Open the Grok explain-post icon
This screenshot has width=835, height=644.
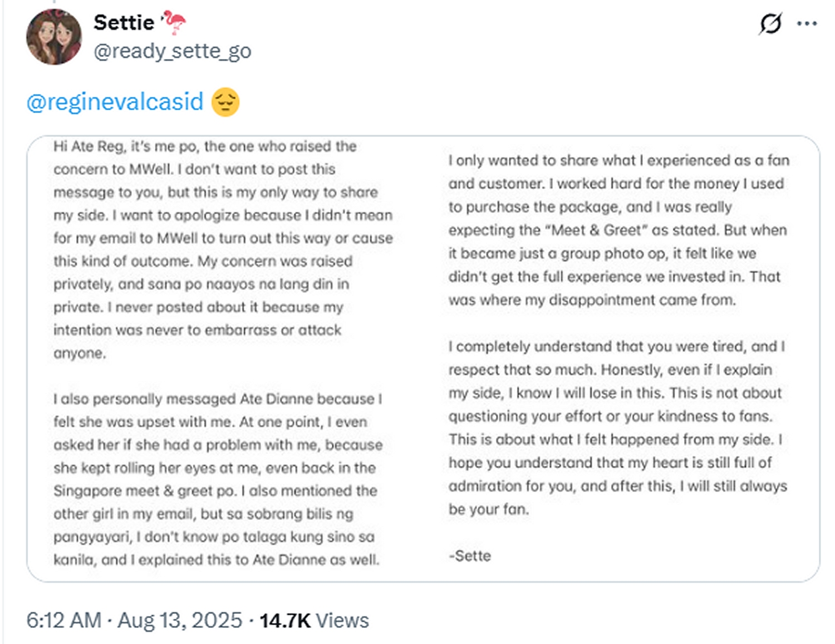click(x=770, y=23)
